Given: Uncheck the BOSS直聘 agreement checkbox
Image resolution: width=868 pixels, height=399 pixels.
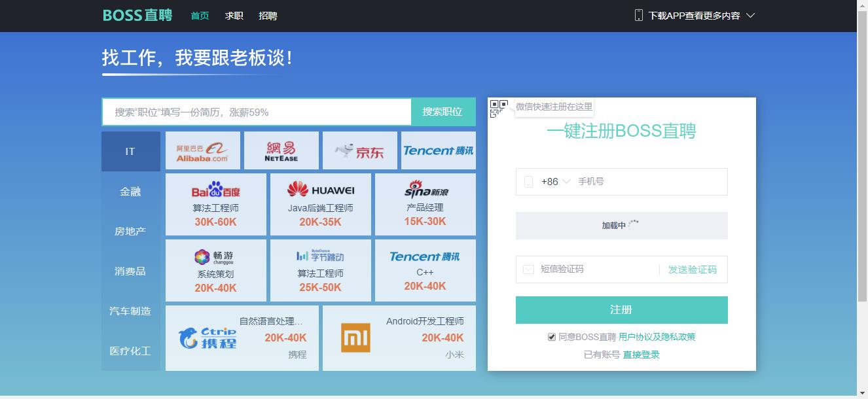Looking at the screenshot, I should pyautogui.click(x=551, y=337).
